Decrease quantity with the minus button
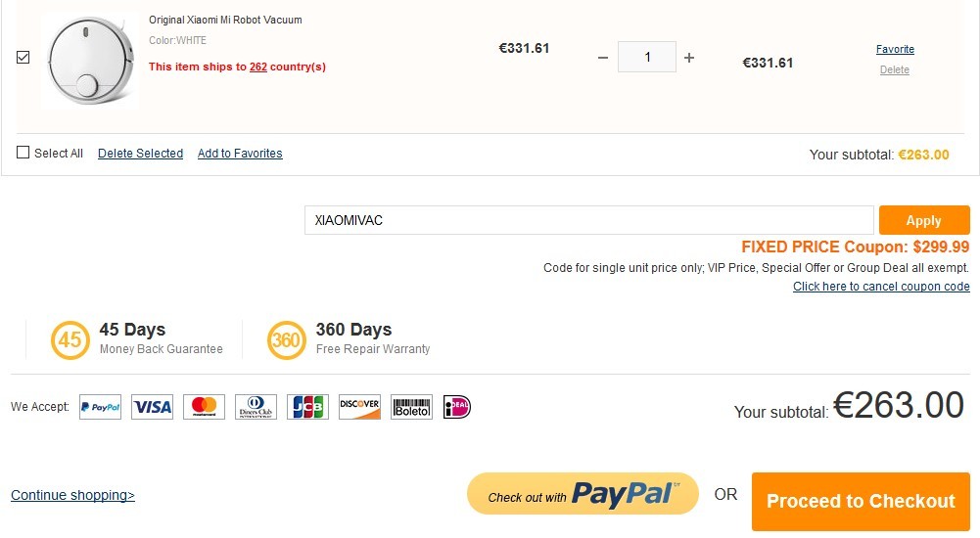 603,58
